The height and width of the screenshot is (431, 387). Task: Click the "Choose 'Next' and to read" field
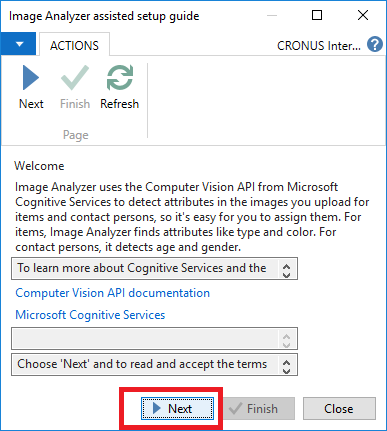(x=154, y=365)
